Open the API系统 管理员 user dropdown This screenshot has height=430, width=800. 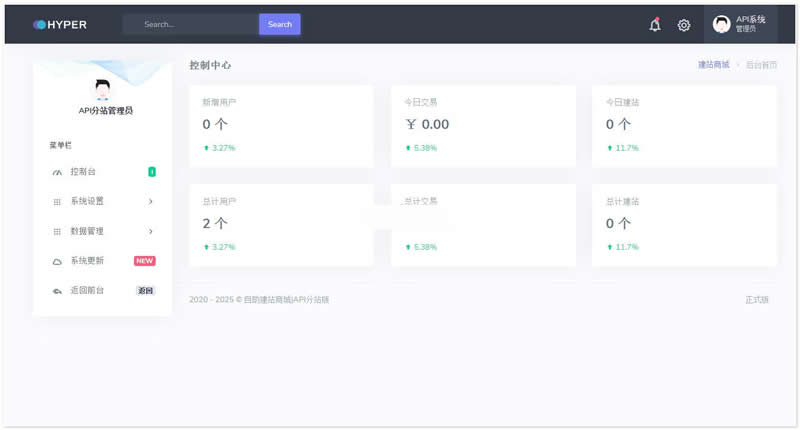click(740, 24)
